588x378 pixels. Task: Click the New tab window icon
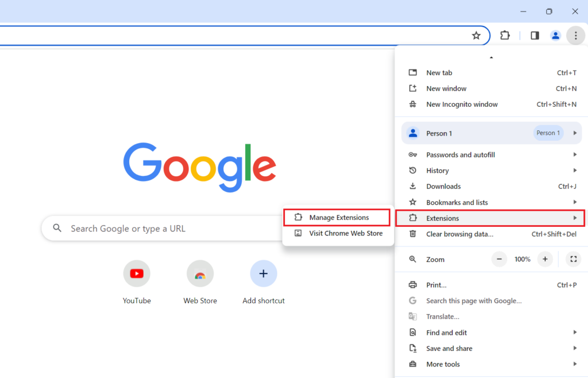(412, 72)
